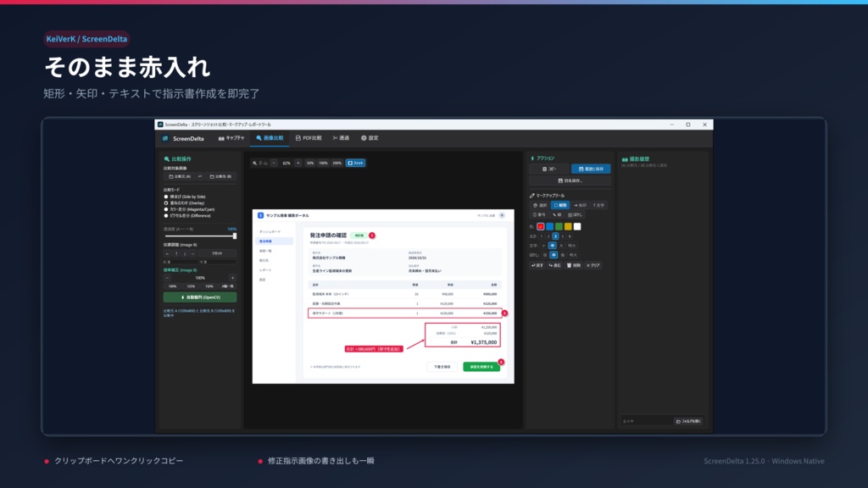
Task: Set line thickness to 1
Action: [542, 236]
